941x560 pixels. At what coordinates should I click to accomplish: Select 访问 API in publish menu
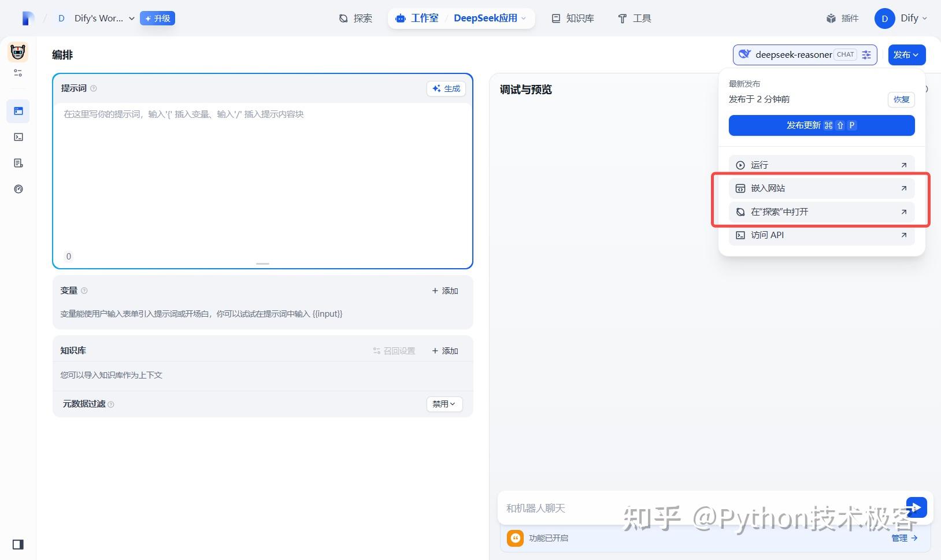821,235
